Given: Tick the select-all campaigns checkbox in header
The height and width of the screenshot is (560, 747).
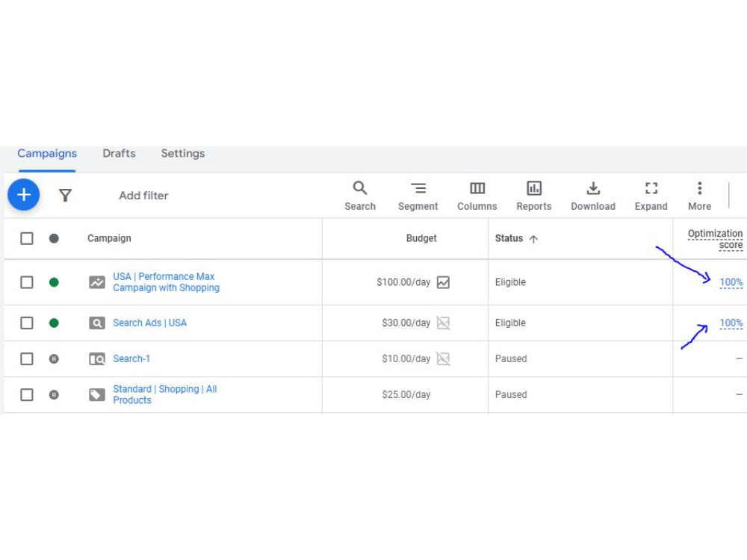Looking at the screenshot, I should 27,238.
